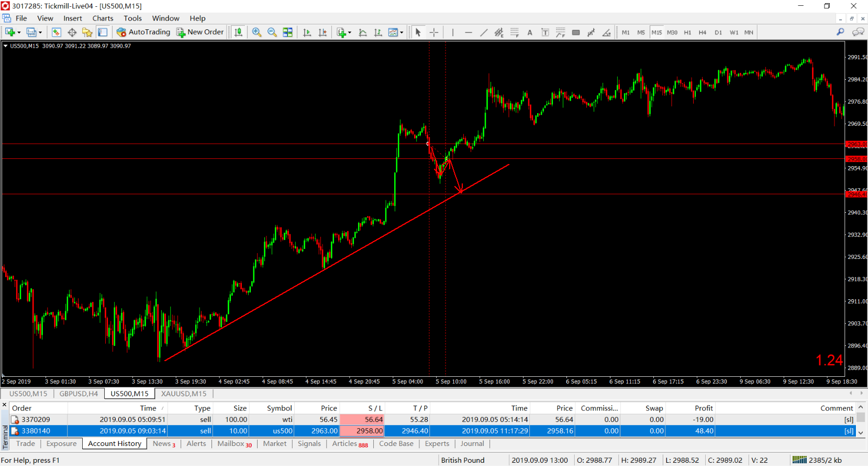868x468 pixels.
Task: Click the New Order button
Action: click(x=200, y=32)
